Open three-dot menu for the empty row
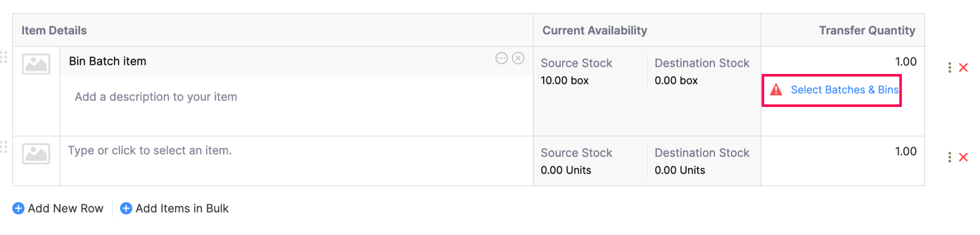Image resolution: width=980 pixels, height=235 pixels. point(949,157)
